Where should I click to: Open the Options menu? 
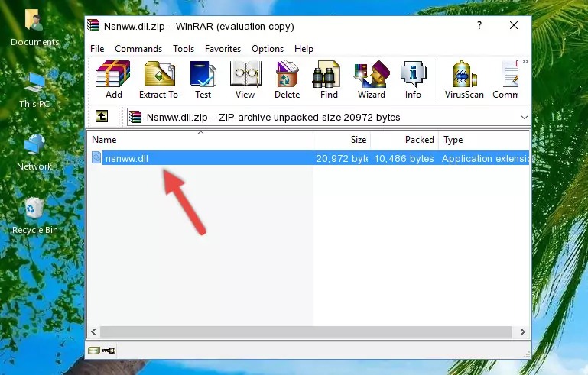click(x=268, y=49)
